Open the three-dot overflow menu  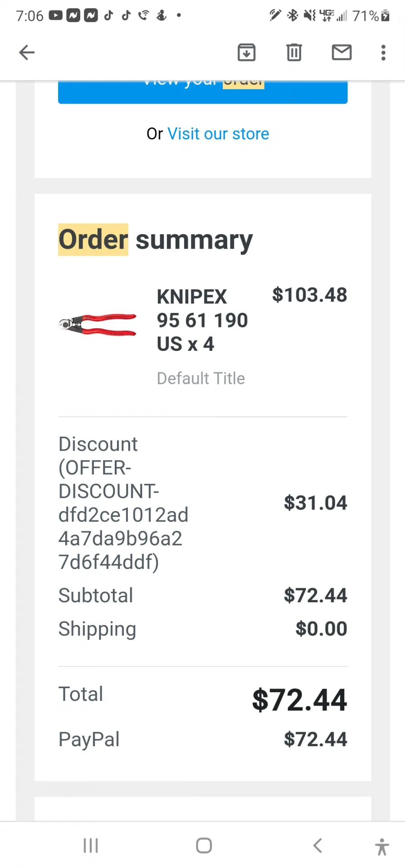[x=383, y=53]
